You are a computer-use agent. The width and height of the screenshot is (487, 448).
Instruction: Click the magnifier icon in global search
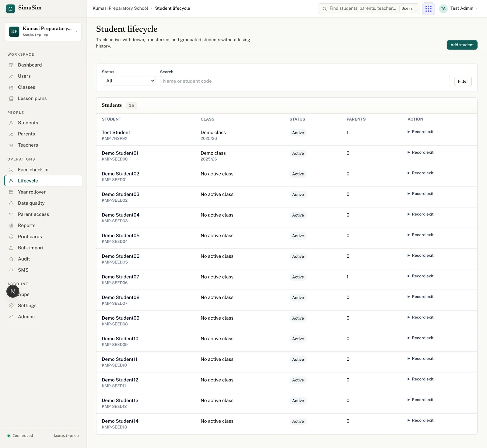pos(324,9)
